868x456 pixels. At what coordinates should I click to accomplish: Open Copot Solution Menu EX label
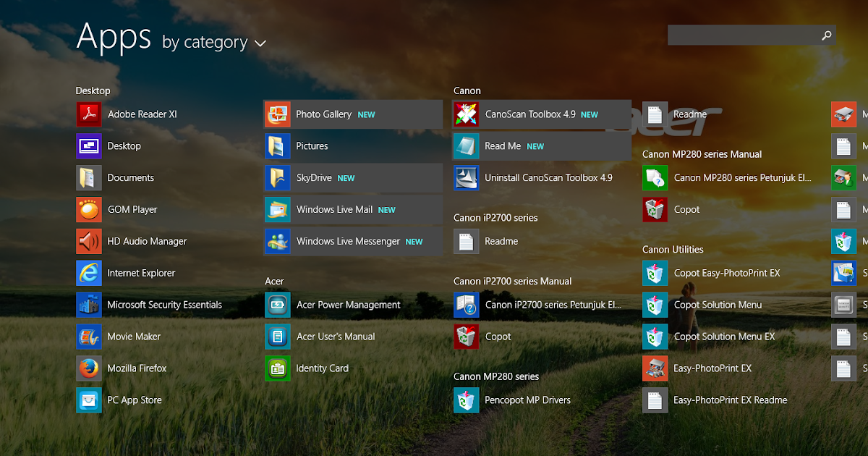pyautogui.click(x=724, y=337)
